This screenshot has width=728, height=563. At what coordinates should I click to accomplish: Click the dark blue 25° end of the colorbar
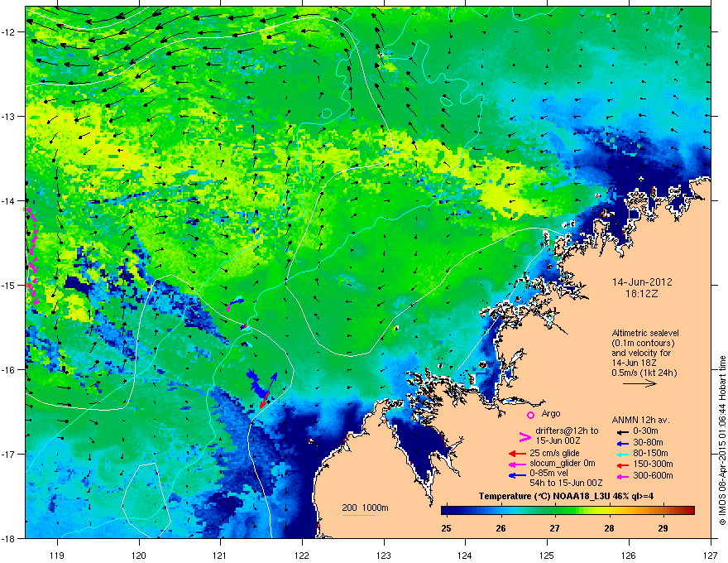pos(447,511)
